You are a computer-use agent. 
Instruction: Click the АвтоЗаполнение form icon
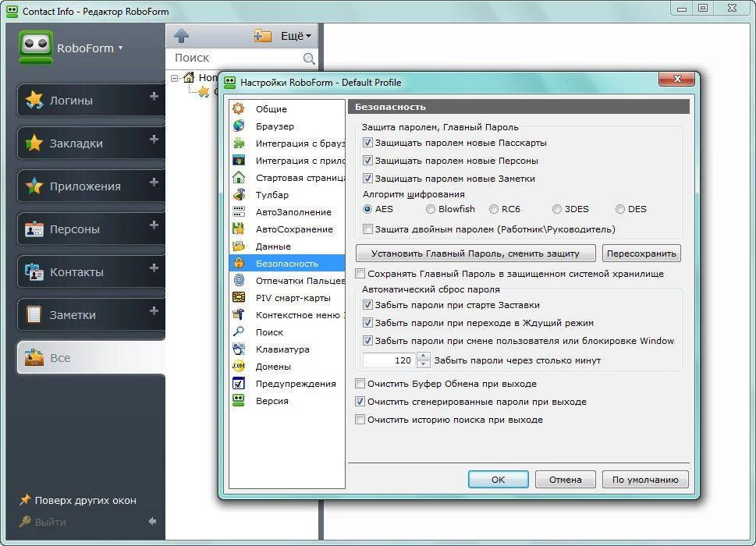(x=239, y=211)
